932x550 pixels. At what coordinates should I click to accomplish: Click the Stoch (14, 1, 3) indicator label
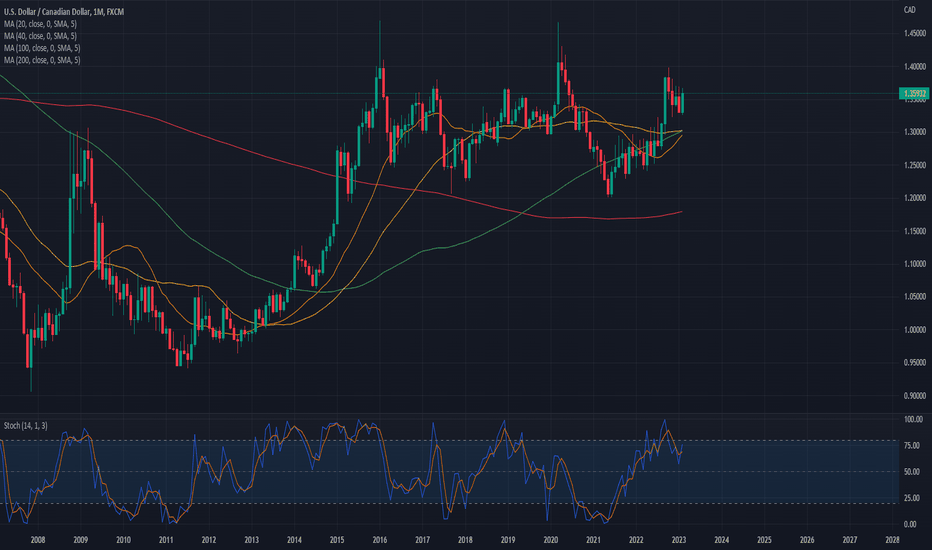(26, 426)
